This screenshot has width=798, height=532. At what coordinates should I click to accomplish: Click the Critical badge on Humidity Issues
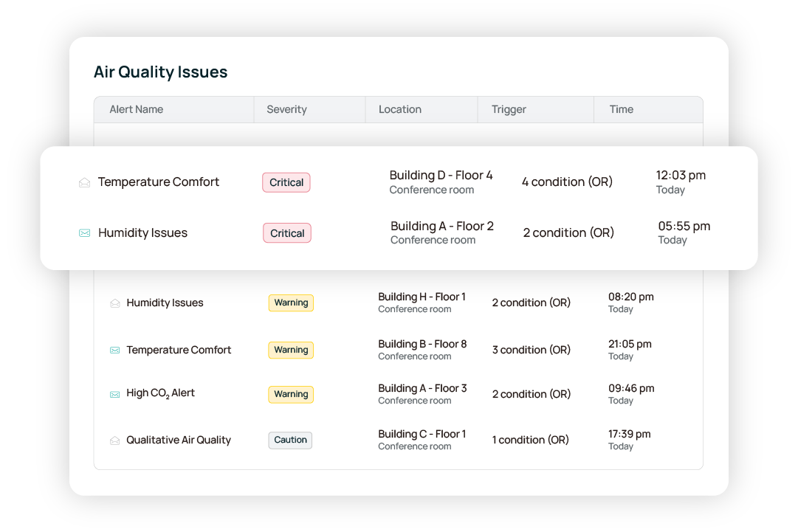point(286,232)
